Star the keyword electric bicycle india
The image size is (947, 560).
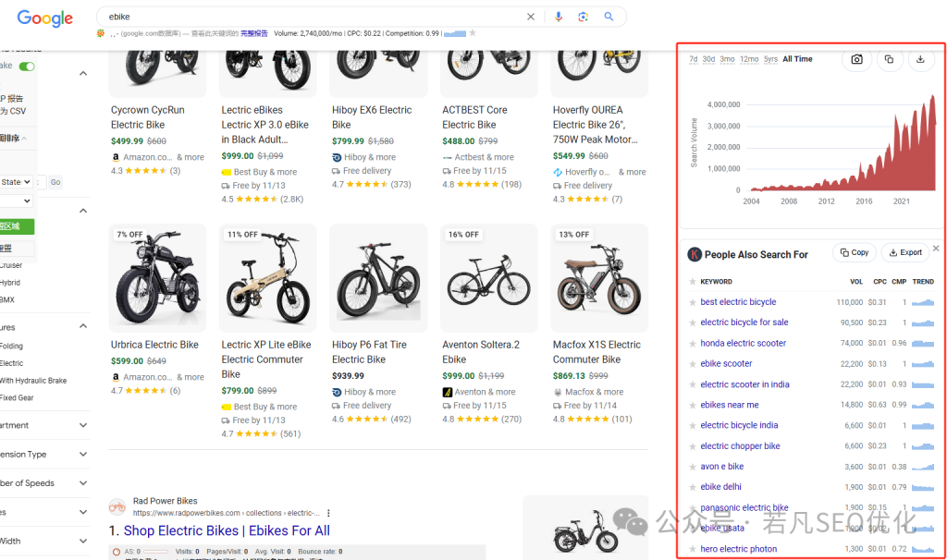(692, 425)
